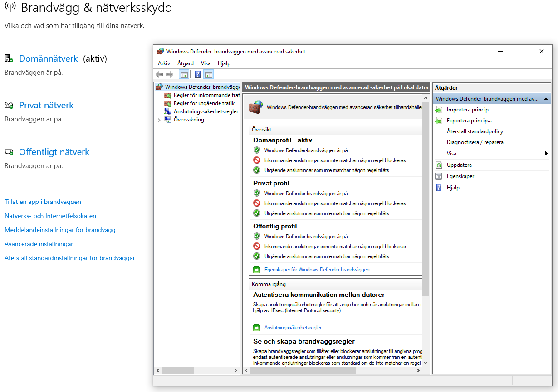This screenshot has width=558, height=392.
Task: Click the forward arrow toolbar icon
Action: [x=169, y=75]
